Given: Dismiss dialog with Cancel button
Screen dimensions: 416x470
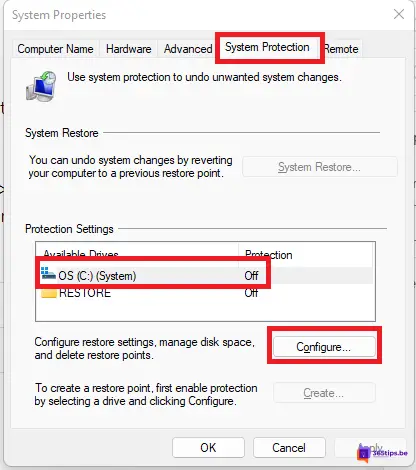Looking at the screenshot, I should coord(289,447).
